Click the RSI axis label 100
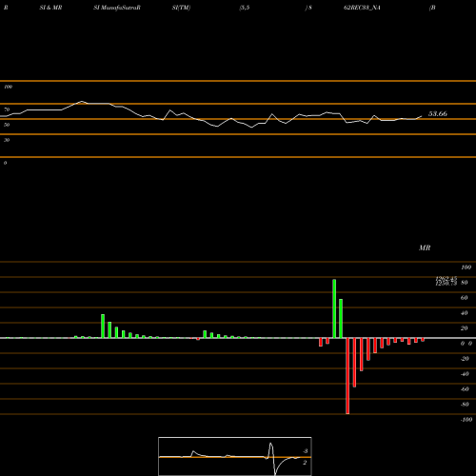This screenshot has width=476, height=476. (x=8, y=87)
